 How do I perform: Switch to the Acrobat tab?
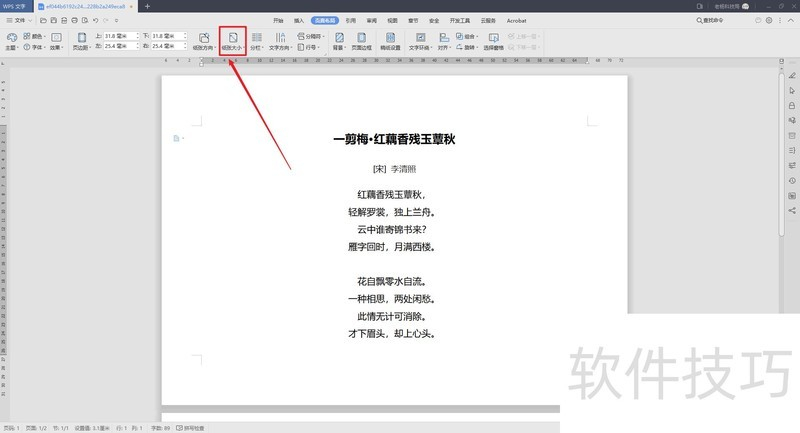[x=516, y=20]
